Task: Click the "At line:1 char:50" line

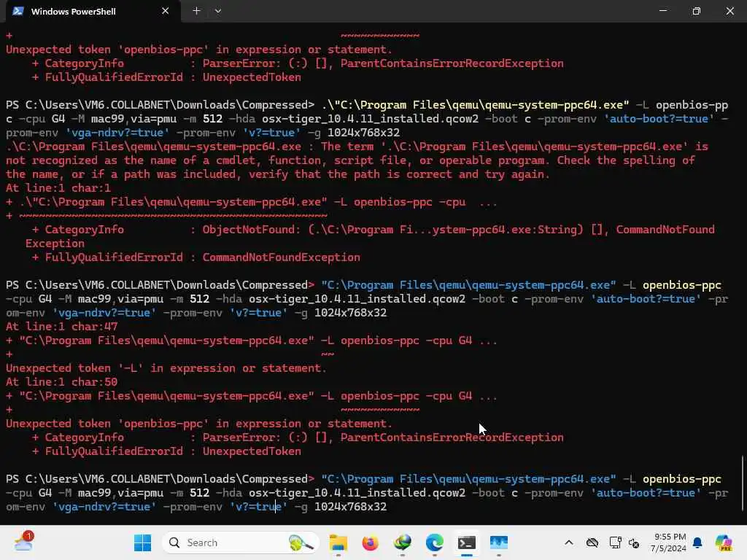Action: [x=61, y=382]
